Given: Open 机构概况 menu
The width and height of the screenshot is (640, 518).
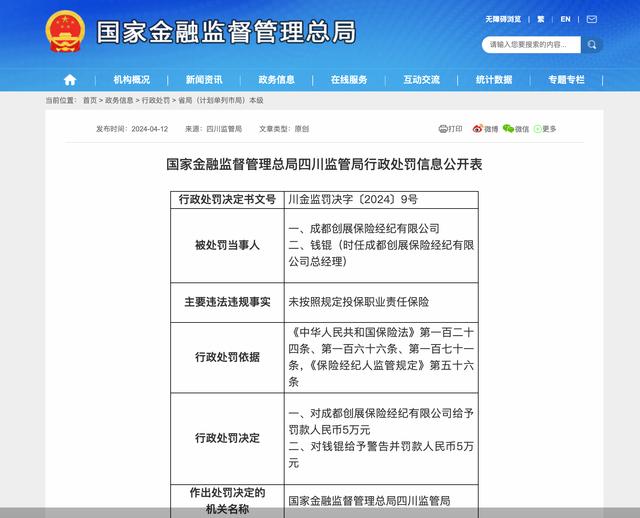Looking at the screenshot, I should [131, 80].
